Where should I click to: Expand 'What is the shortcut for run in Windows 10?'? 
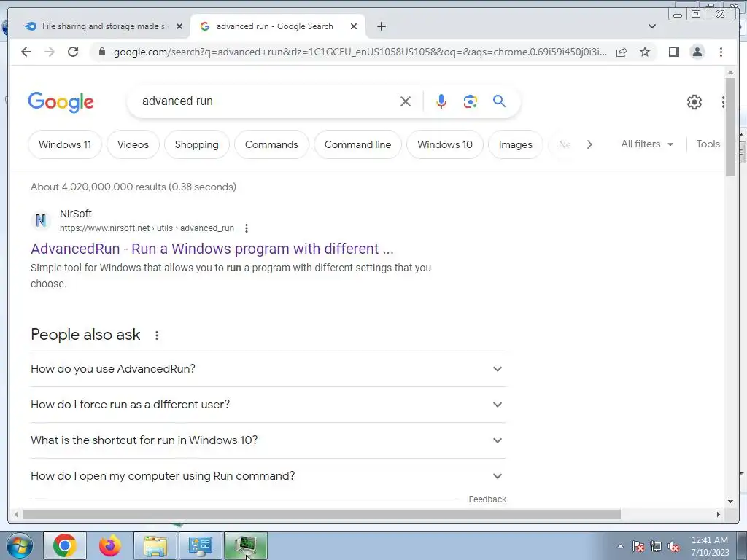pyautogui.click(x=268, y=440)
